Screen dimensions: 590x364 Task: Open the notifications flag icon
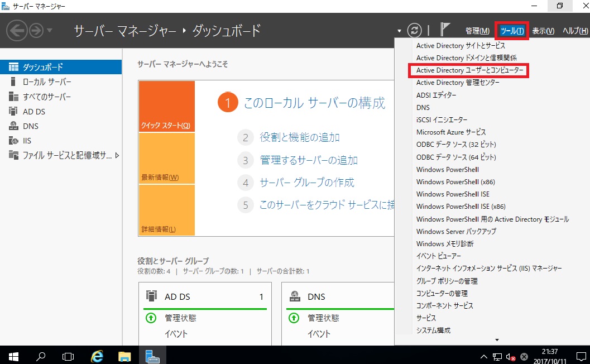(x=445, y=30)
